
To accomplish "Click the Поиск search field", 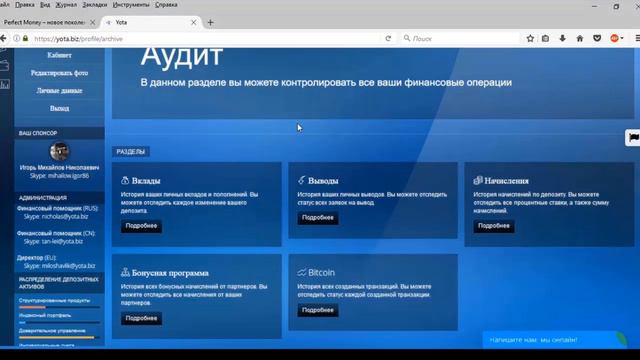I will coord(461,38).
